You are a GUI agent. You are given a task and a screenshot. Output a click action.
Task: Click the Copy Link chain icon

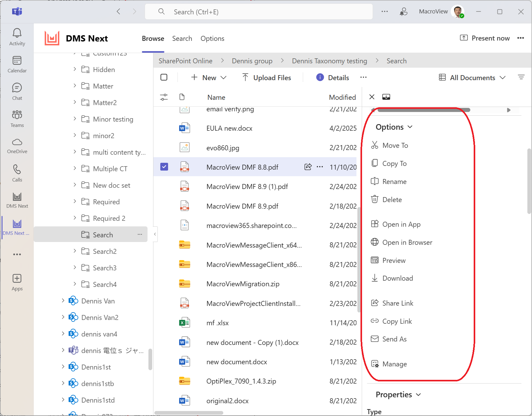pos(375,321)
